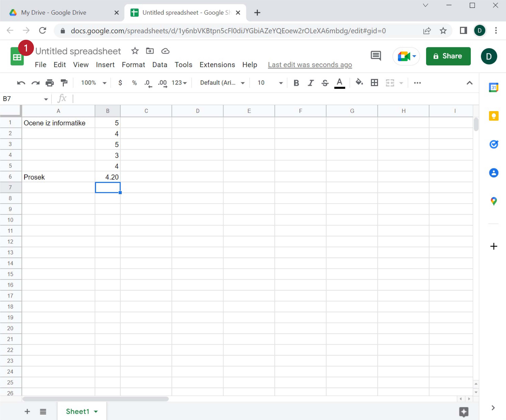
Task: Open Google Keep in side panel
Action: [x=493, y=116]
